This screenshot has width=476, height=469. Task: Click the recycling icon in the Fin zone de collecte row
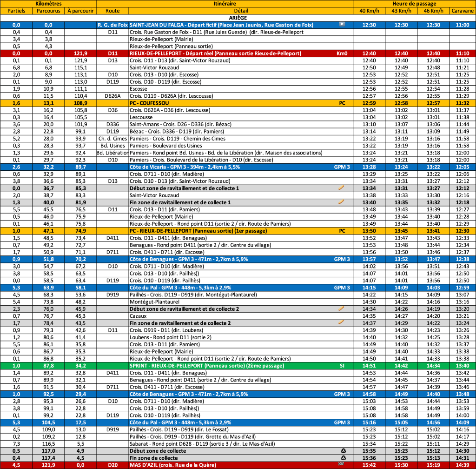point(343,458)
